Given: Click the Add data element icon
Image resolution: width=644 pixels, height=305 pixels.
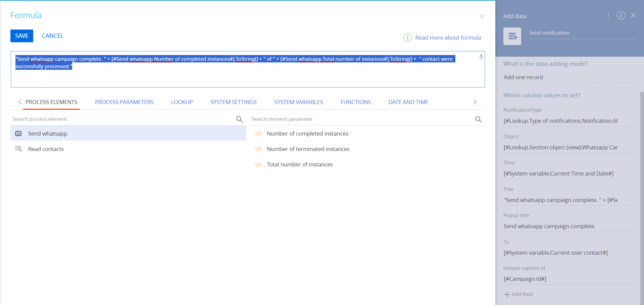Looking at the screenshot, I should point(512,36).
